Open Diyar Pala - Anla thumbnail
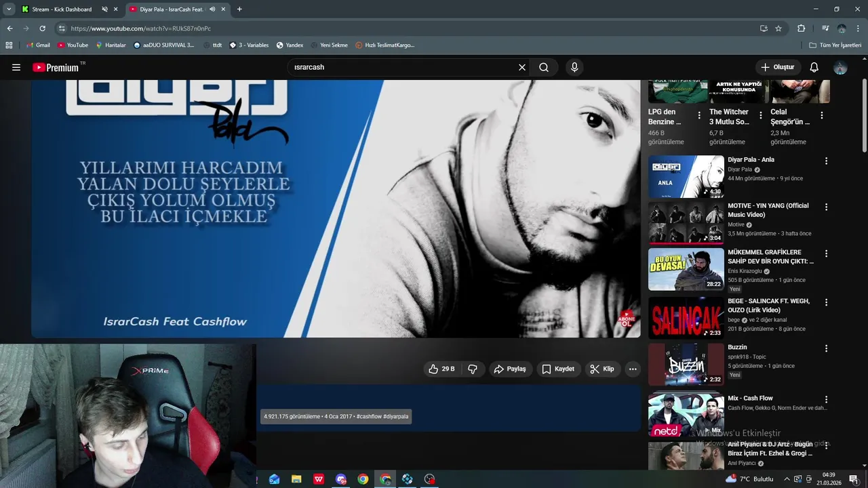The height and width of the screenshot is (488, 868). pyautogui.click(x=686, y=176)
